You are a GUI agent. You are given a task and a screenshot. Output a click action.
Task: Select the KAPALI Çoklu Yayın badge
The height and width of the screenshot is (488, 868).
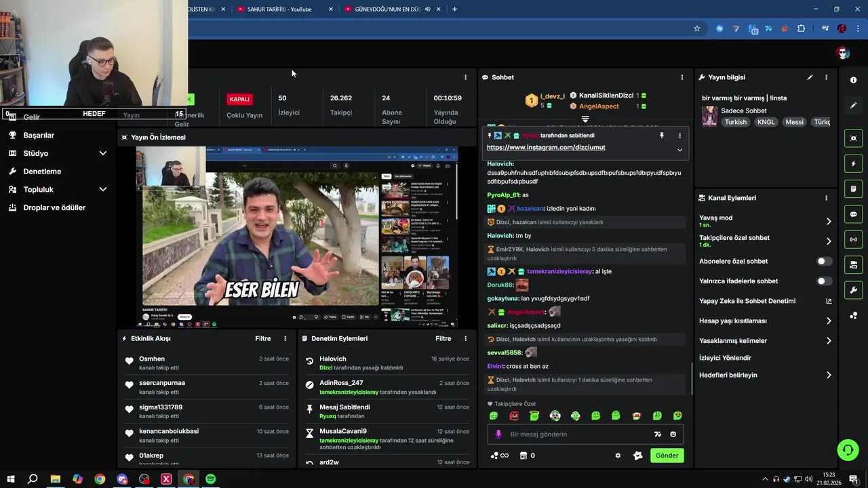point(239,99)
